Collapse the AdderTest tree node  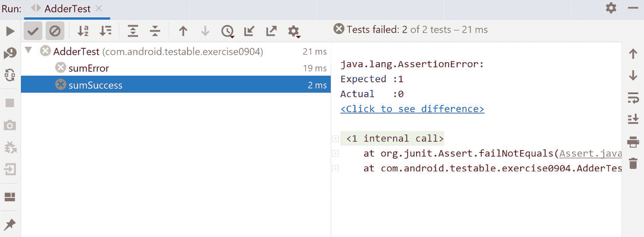(28, 50)
